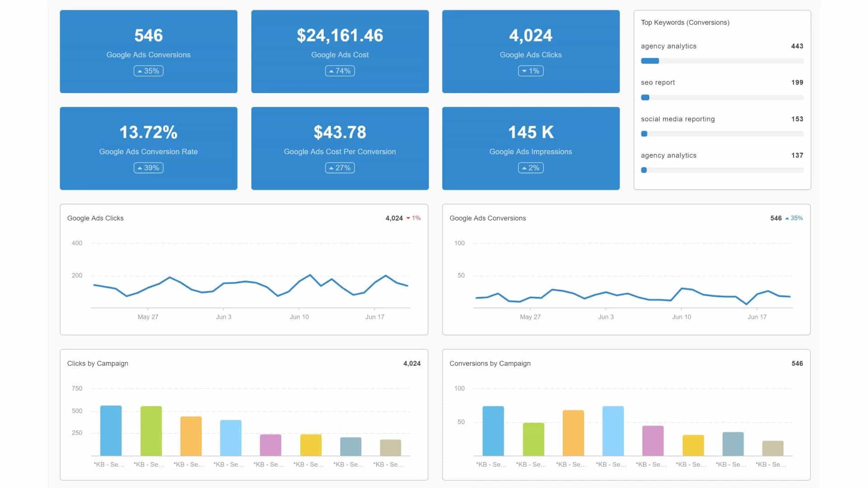This screenshot has width=868, height=488.
Task: Click the 35% increase badge under Conversions
Action: pyautogui.click(x=148, y=71)
